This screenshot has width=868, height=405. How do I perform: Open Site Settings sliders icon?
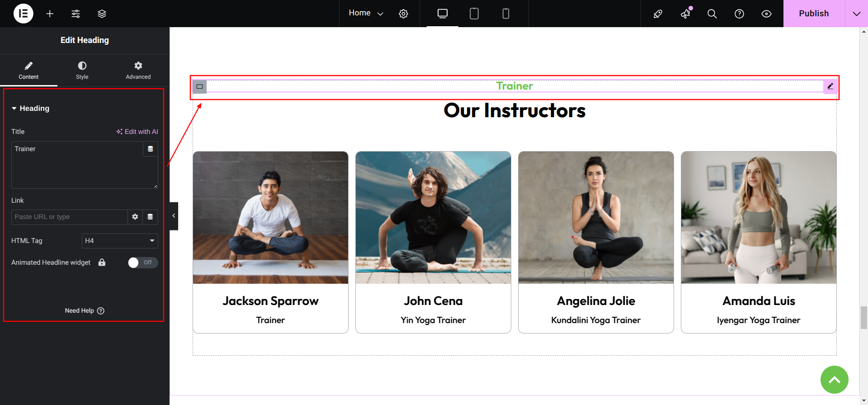pos(75,14)
